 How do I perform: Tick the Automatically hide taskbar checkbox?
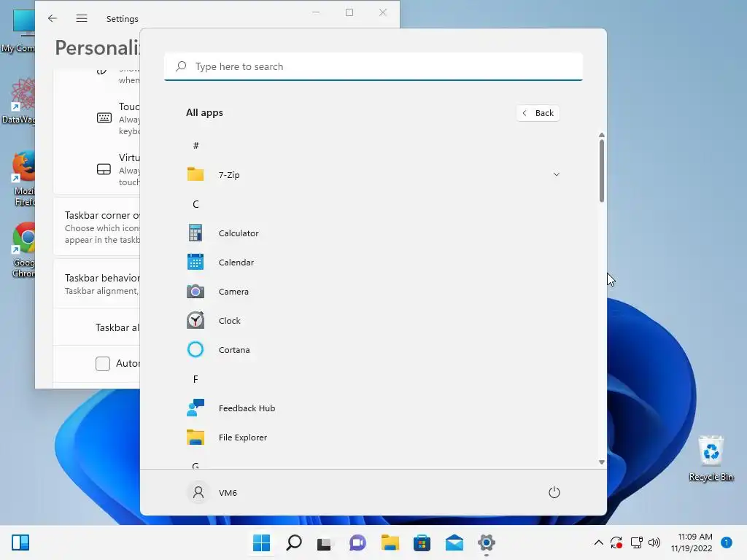click(102, 364)
